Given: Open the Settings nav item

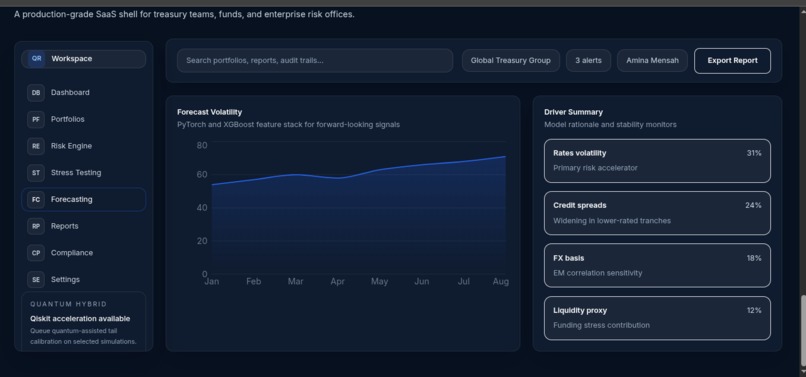Looking at the screenshot, I should pos(84,280).
